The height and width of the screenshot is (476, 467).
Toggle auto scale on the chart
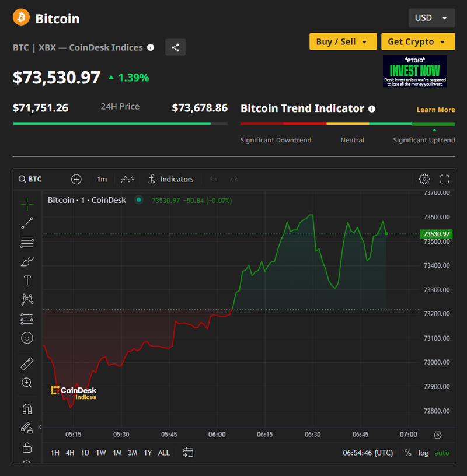click(x=442, y=453)
